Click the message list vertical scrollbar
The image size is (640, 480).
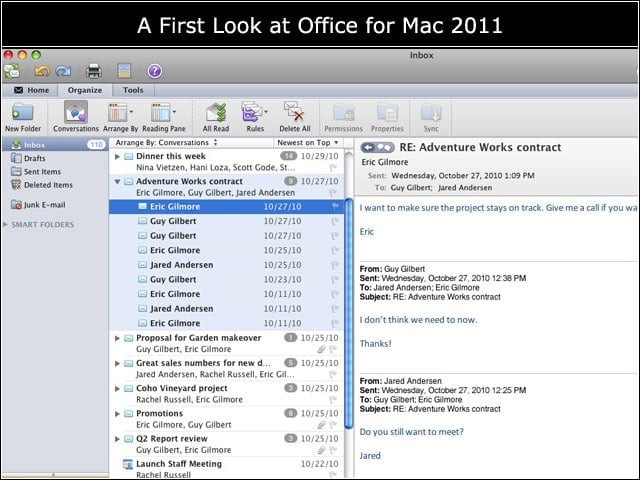349,313
